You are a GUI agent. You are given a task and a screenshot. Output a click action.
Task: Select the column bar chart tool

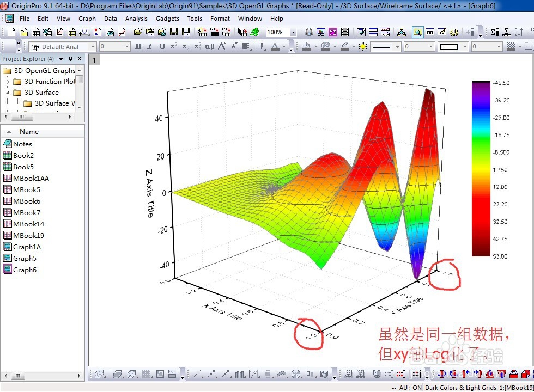point(240,375)
